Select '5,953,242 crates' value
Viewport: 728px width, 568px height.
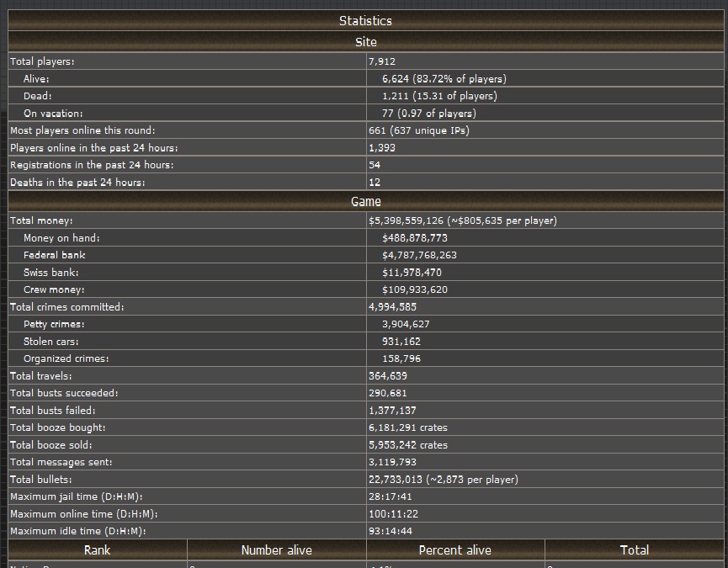pyautogui.click(x=408, y=445)
